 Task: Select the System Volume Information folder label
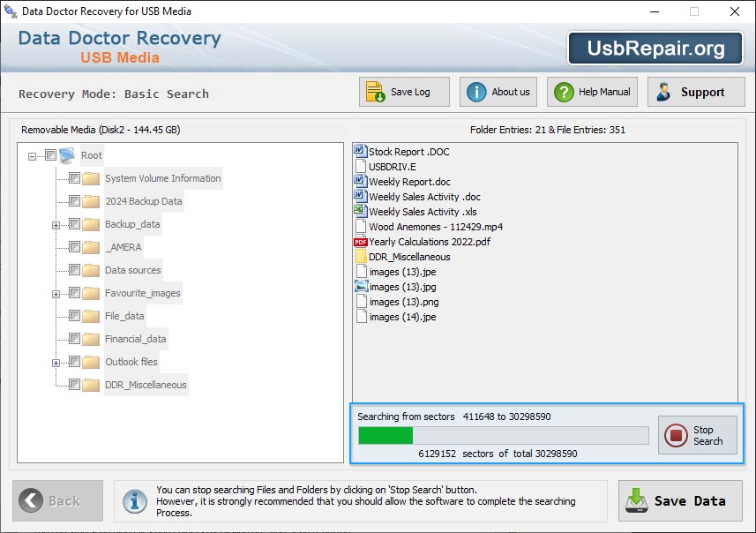pyautogui.click(x=163, y=178)
